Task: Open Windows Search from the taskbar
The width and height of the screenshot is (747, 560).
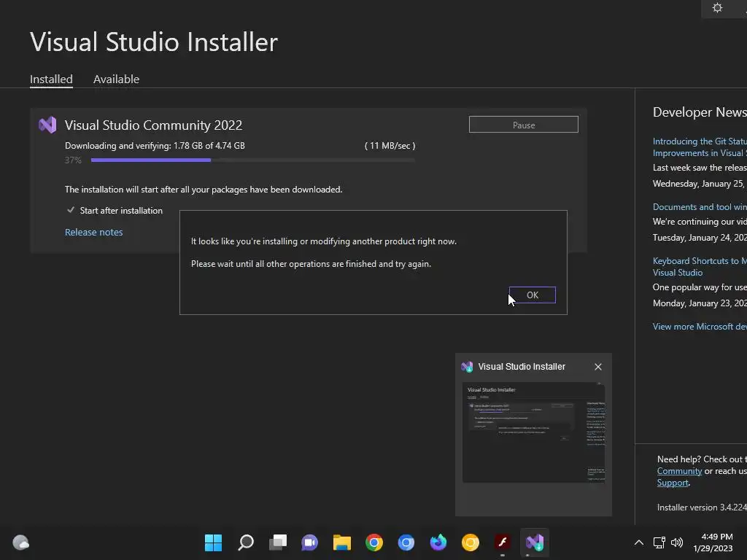Action: 246,542
